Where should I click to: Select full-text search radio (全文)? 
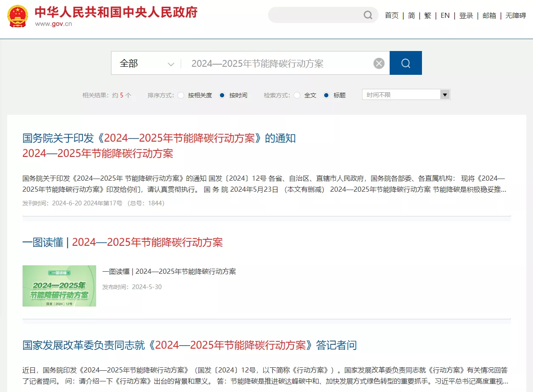click(x=297, y=95)
